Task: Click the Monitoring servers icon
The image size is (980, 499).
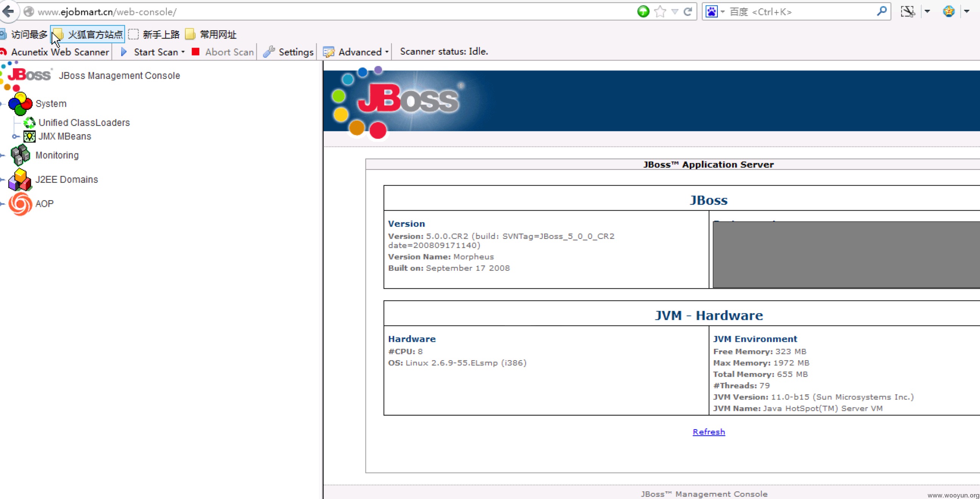Action: pyautogui.click(x=20, y=155)
